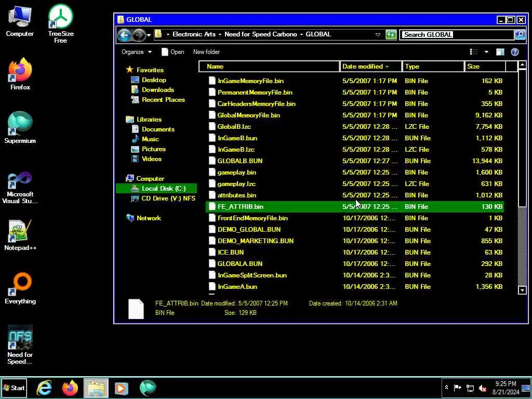Select GLOBALB.BUN file
The width and height of the screenshot is (532, 399).
(x=354, y=161)
